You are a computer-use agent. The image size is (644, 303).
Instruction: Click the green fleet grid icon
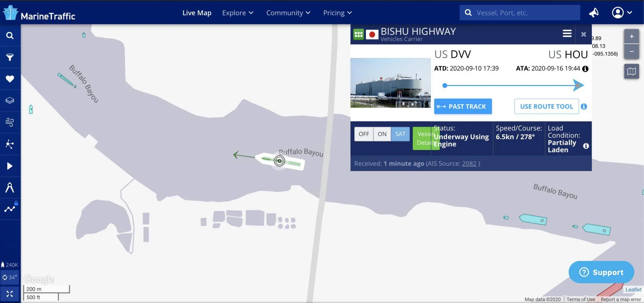coord(358,34)
